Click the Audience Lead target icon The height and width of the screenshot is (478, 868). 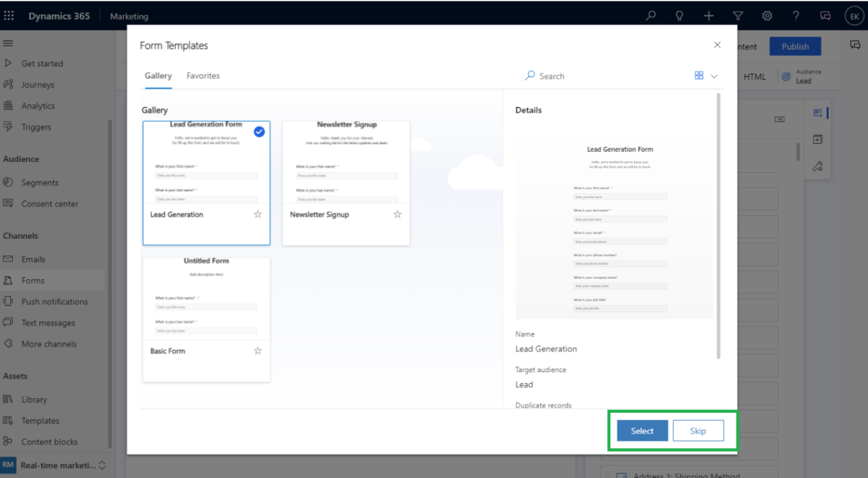coord(786,76)
